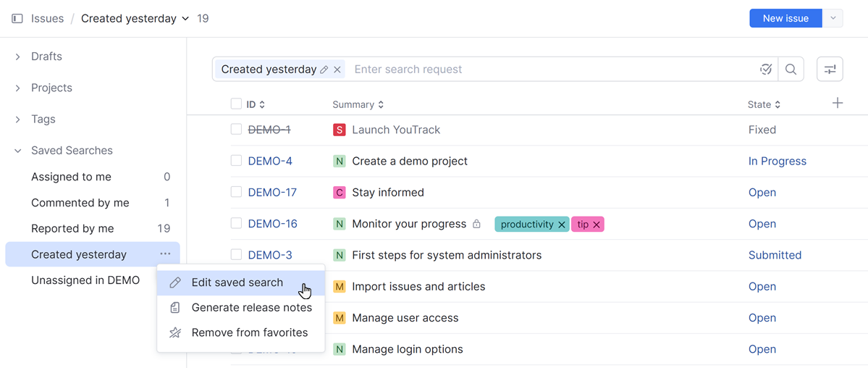Image resolution: width=868 pixels, height=368 pixels.
Task: Click the pencil icon on search chip
Action: click(324, 70)
